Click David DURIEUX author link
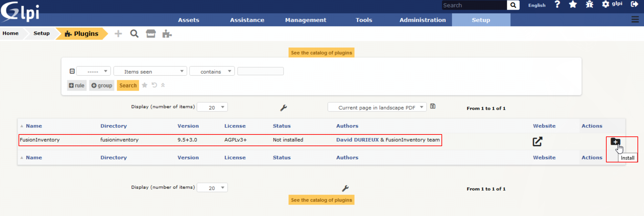This screenshot has height=216, width=644. point(358,140)
